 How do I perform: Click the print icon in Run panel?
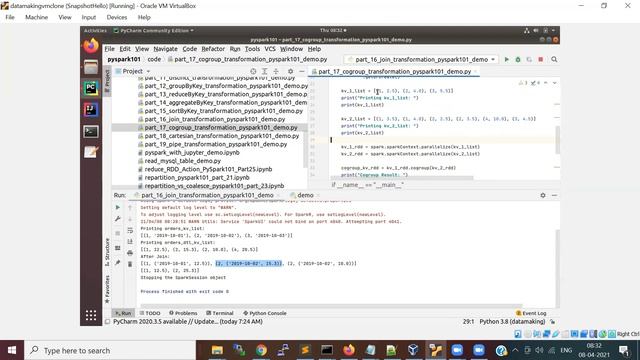[x=130, y=253]
